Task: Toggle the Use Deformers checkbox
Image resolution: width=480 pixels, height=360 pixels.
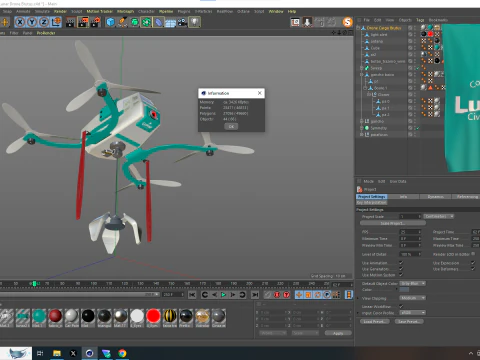Action: click(473, 269)
